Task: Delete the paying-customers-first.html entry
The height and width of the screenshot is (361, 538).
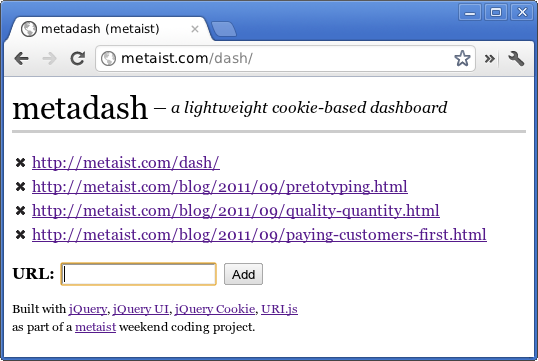Action: pyautogui.click(x=21, y=235)
